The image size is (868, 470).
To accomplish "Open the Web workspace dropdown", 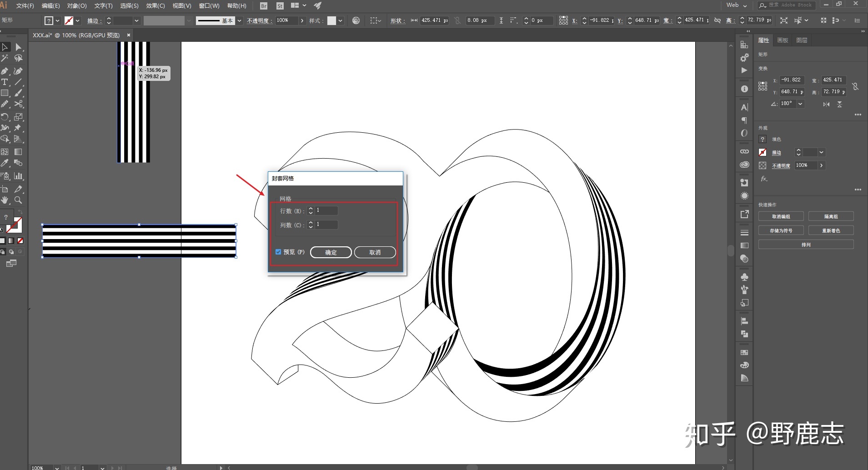I will click(x=737, y=5).
